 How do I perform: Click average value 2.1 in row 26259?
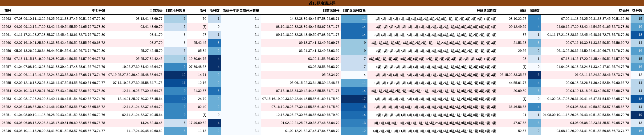pyautogui.click(x=257, y=50)
